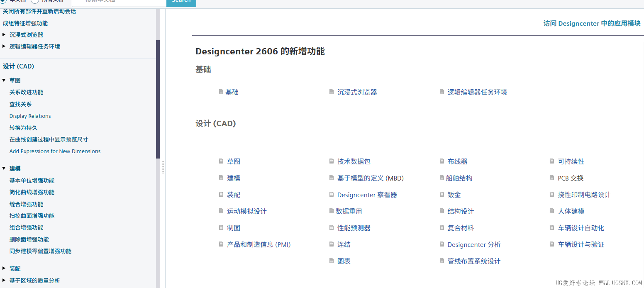
Task: Open 同步建模零偏置增强功能 sidebar topic
Action: (40, 251)
